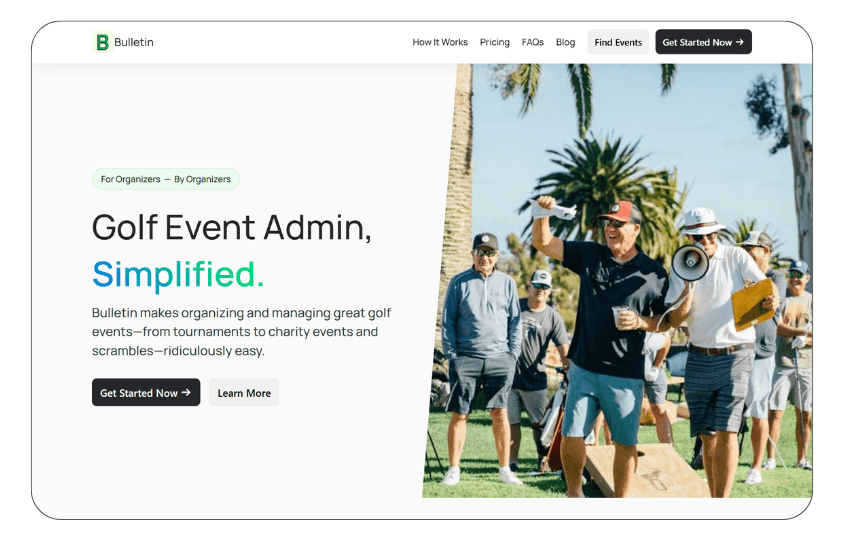Visit the Blog from the navbar
Viewport: 841px width, 545px height.
pyautogui.click(x=565, y=42)
